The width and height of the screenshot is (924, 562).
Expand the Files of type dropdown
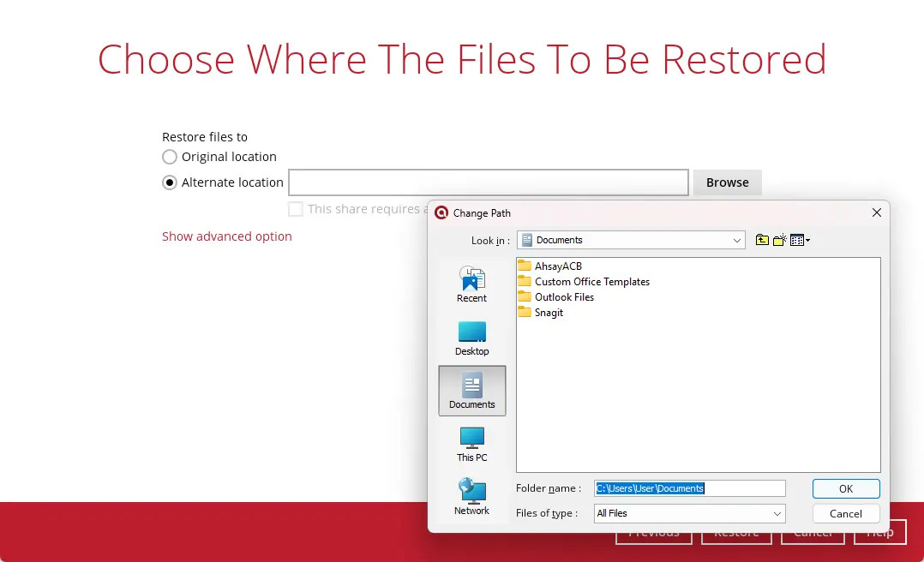coord(777,513)
